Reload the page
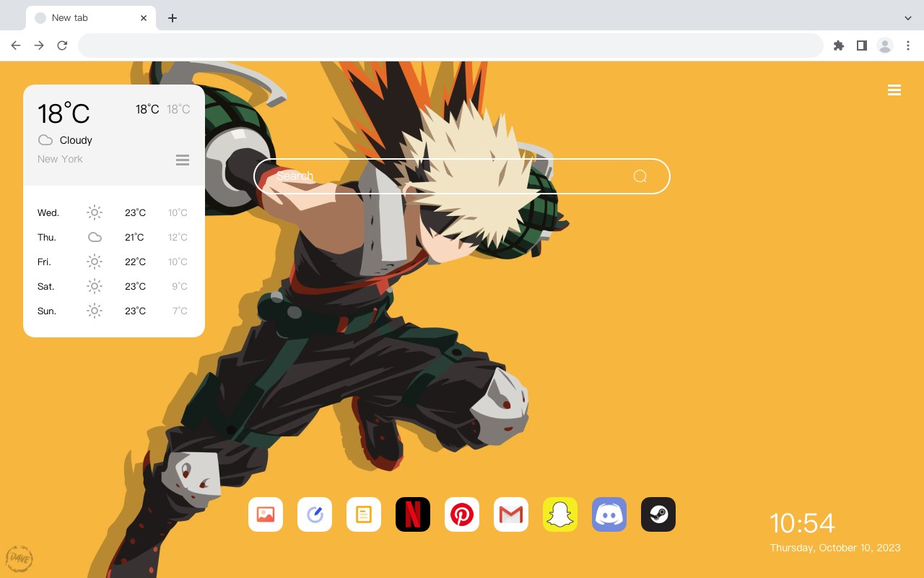This screenshot has height=578, width=924. coord(62,46)
